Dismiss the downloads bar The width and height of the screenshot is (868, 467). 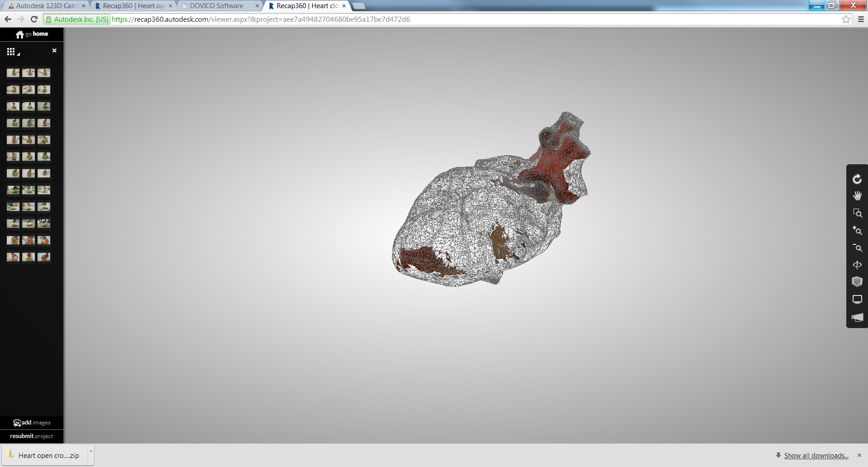[859, 455]
